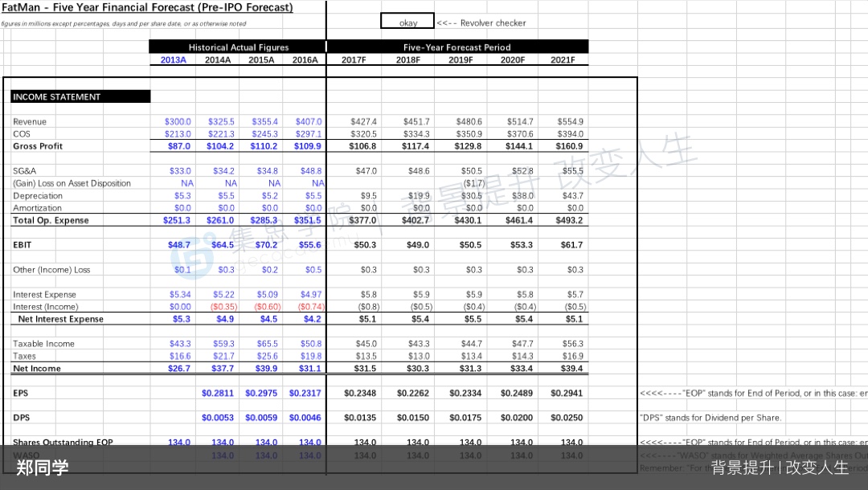Select the 'Depreciation' row label
Screen dimensions: 868x490
(38, 196)
